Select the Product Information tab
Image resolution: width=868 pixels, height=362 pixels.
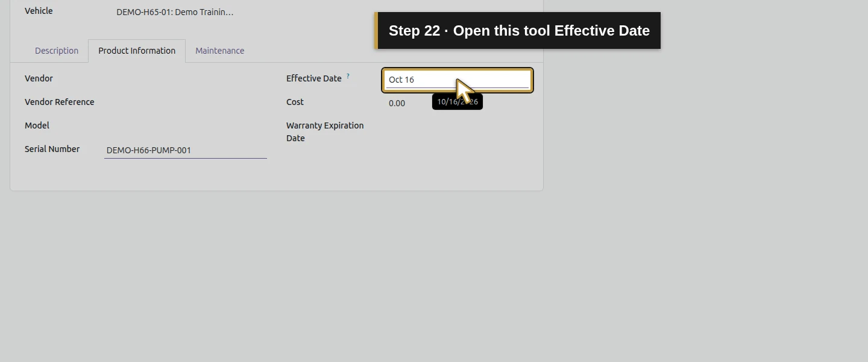tap(137, 51)
